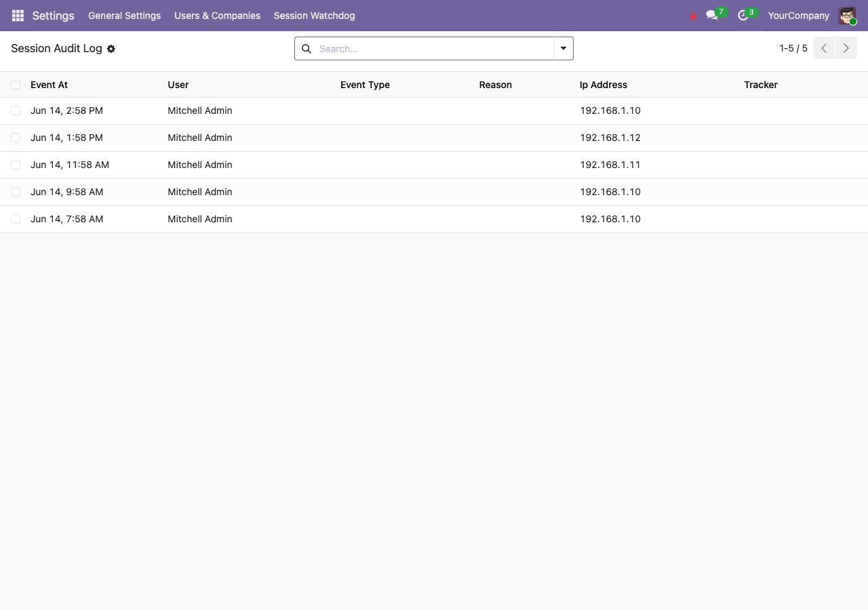Screen dimensions: 868x610
Task: Open the activities clock icon
Action: tap(743, 15)
